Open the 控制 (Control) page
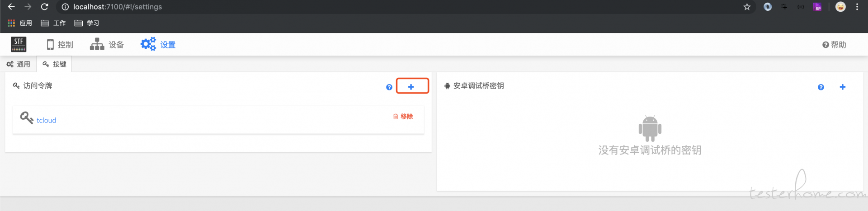Image resolution: width=868 pixels, height=211 pixels. 60,44
